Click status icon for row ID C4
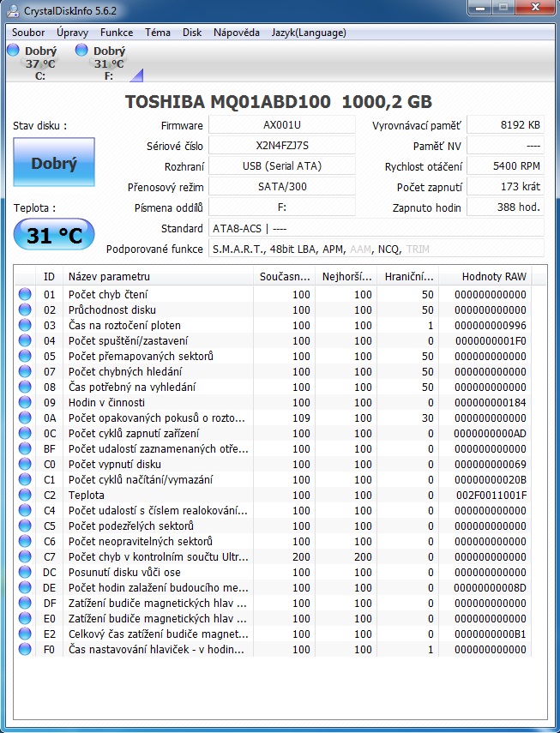The image size is (560, 733). [25, 510]
